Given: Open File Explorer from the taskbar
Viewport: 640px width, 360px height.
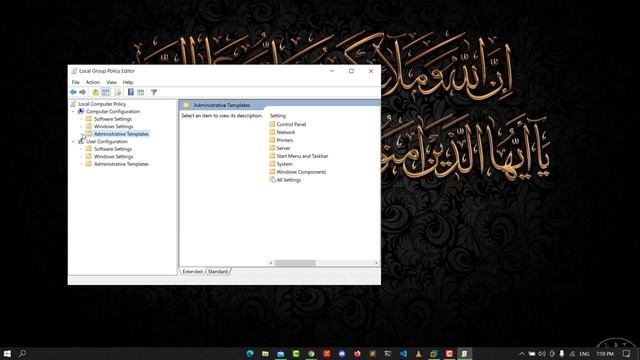Looking at the screenshot, I should tap(265, 353).
